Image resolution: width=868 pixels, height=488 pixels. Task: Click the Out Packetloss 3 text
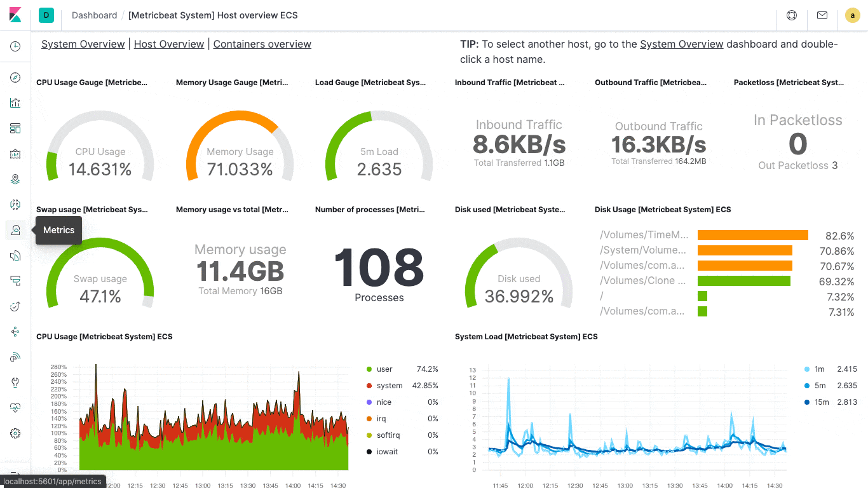pyautogui.click(x=798, y=166)
